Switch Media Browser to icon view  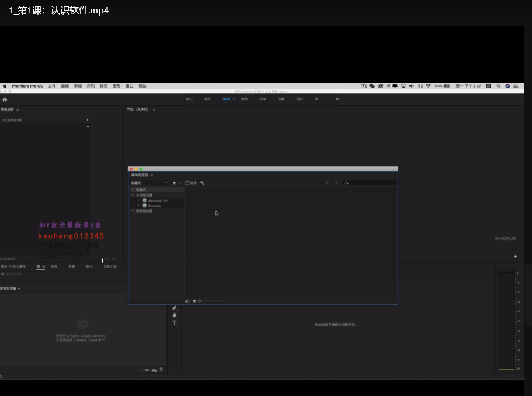[194, 301]
